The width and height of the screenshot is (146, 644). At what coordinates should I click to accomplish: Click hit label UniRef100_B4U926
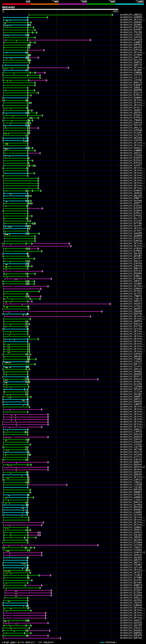point(131,630)
